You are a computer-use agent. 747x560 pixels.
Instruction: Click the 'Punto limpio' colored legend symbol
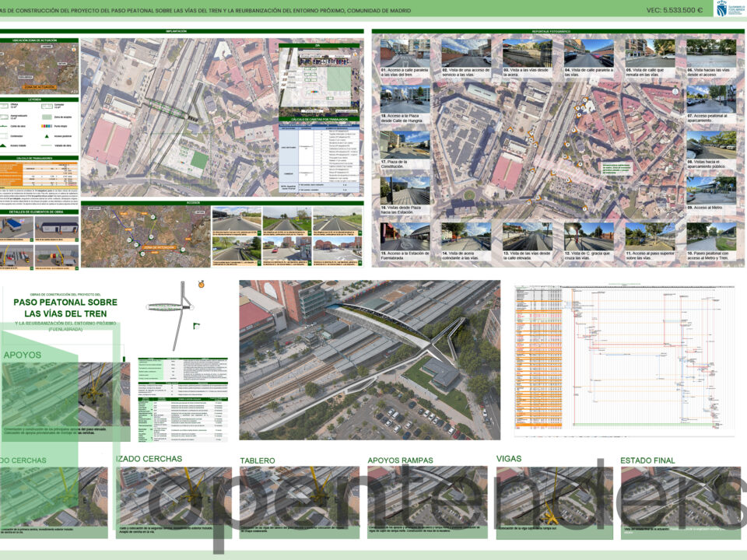tap(47, 127)
